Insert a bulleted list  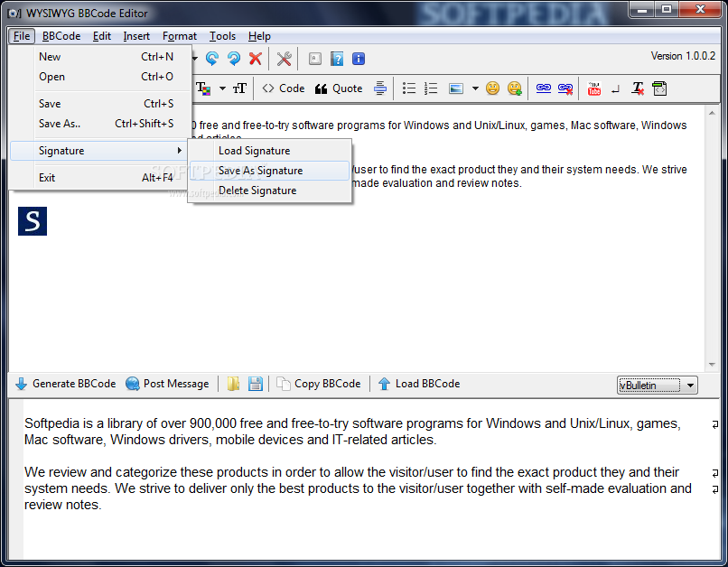(408, 88)
